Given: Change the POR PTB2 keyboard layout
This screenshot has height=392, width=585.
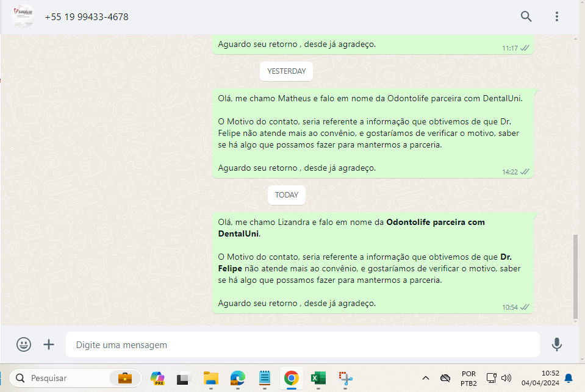Looking at the screenshot, I should click(468, 378).
